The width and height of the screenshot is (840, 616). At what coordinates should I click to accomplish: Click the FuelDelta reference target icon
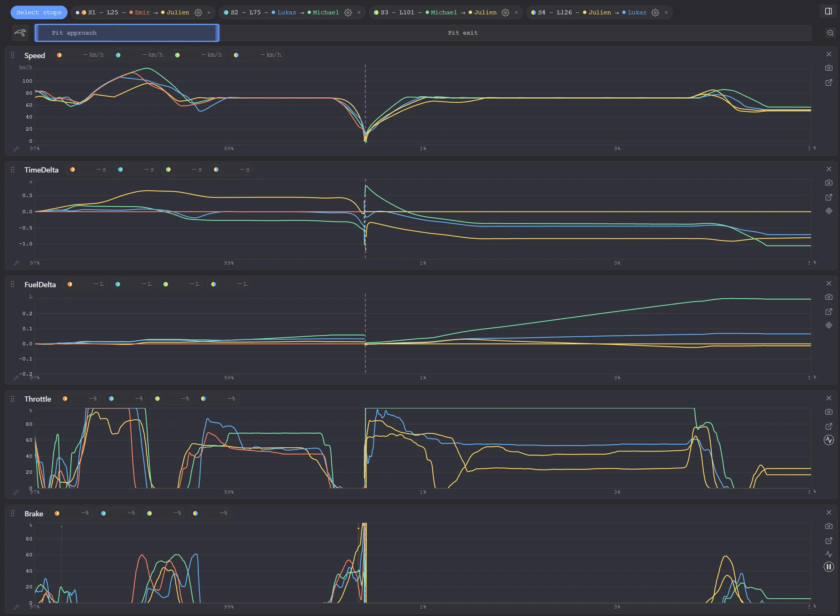829,325
